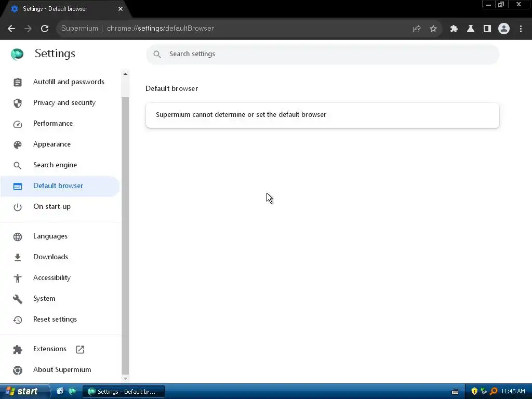Go back using the browser back arrow
Viewport: 532px width, 399px height.
tap(11, 29)
